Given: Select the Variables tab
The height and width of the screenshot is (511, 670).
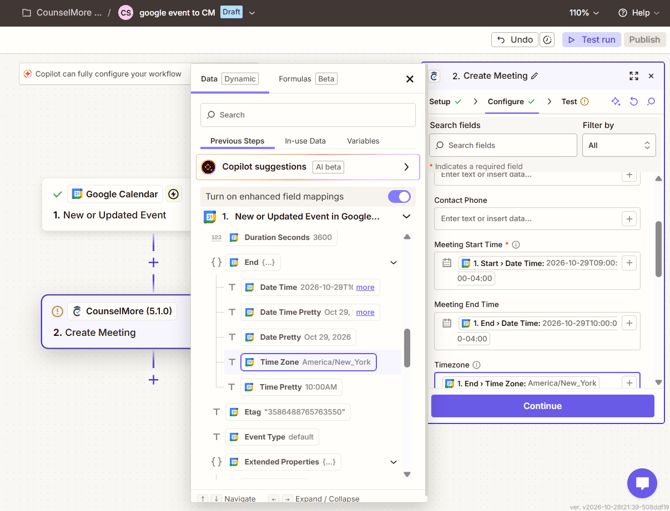Looking at the screenshot, I should pos(363,141).
